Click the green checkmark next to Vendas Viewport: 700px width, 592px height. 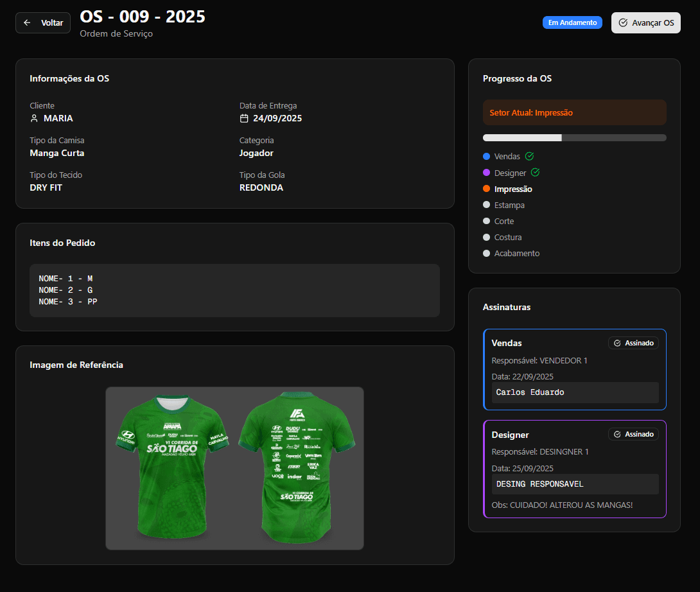tap(529, 156)
